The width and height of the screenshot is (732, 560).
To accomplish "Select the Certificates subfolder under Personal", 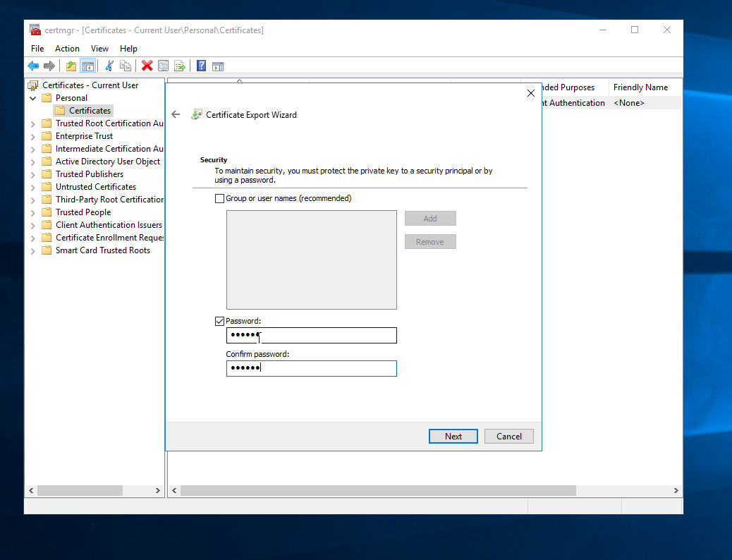I will click(90, 110).
